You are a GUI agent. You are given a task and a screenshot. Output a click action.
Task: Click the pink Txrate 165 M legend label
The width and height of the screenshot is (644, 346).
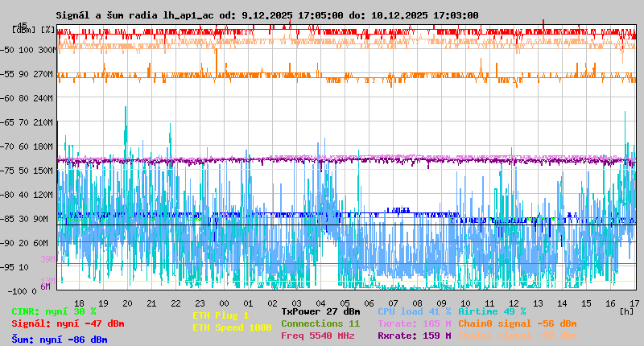[x=414, y=323]
